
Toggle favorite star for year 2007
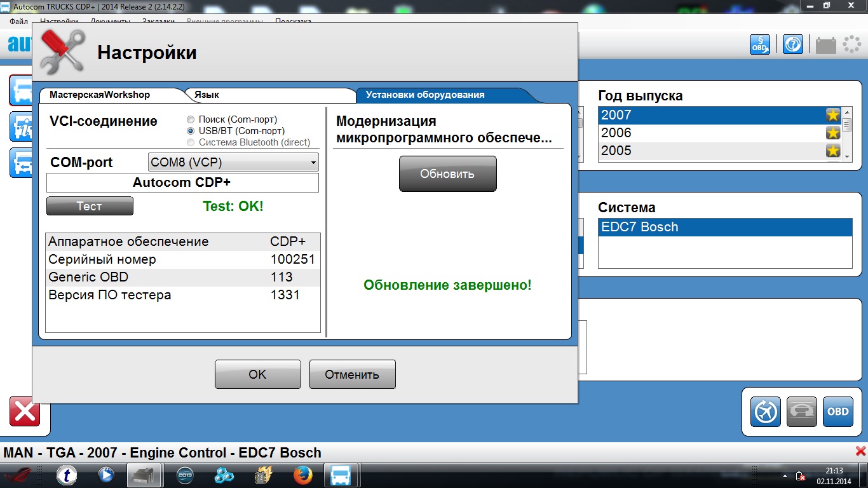click(x=832, y=115)
